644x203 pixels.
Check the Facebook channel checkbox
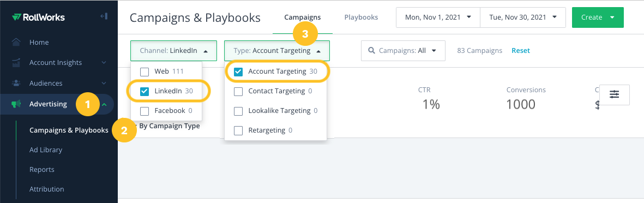click(x=145, y=111)
